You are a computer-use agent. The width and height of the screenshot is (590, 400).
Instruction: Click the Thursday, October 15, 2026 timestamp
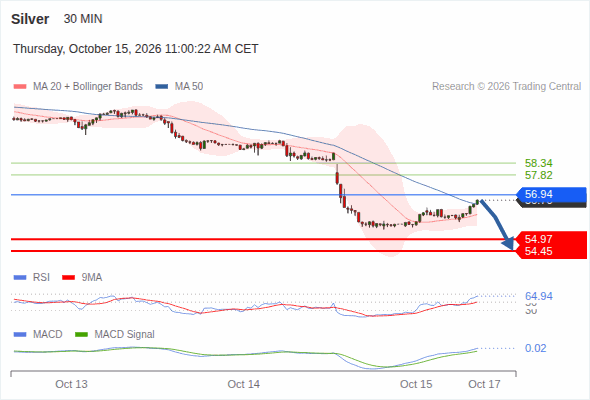tap(135, 49)
